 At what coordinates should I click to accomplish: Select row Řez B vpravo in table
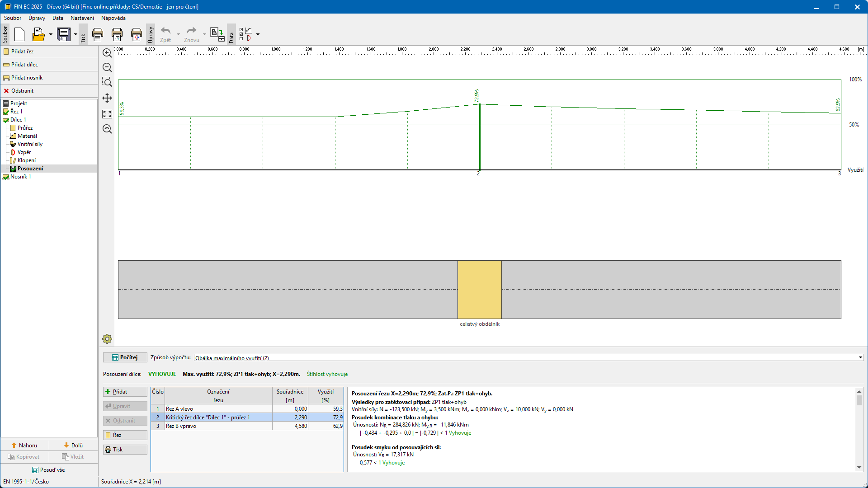181,426
